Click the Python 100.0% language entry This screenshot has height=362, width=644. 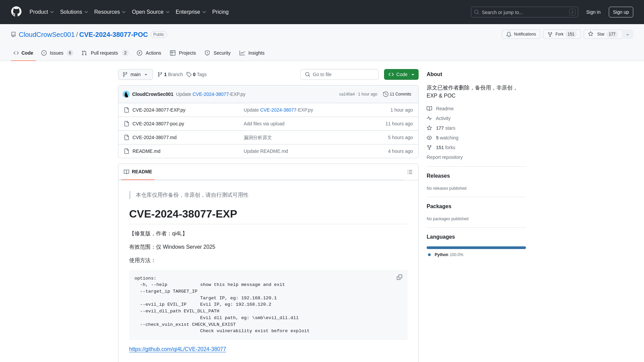[x=445, y=255]
